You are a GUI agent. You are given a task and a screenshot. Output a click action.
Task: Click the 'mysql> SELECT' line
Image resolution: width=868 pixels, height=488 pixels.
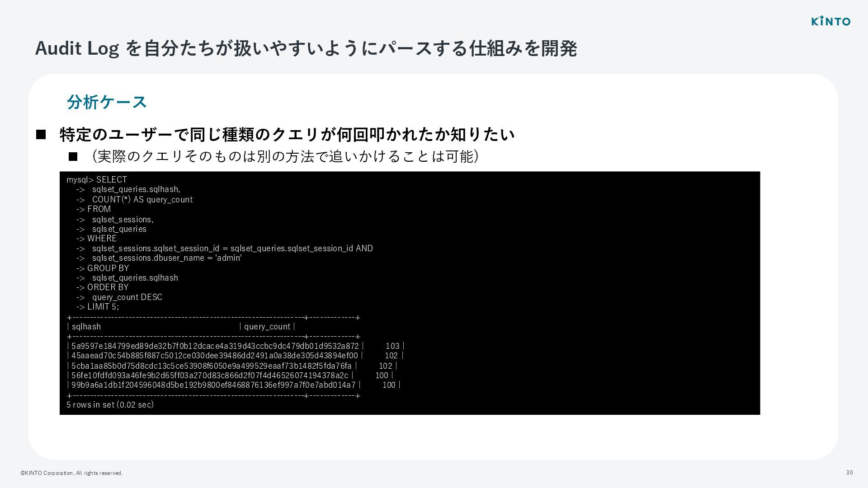pyautogui.click(x=97, y=179)
